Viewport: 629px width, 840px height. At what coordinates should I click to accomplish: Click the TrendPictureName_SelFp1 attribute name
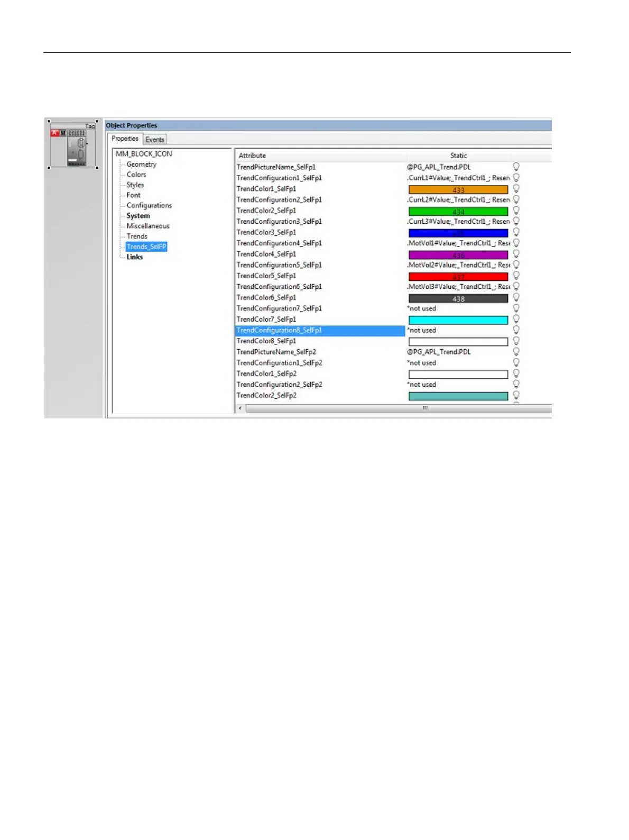[276, 167]
